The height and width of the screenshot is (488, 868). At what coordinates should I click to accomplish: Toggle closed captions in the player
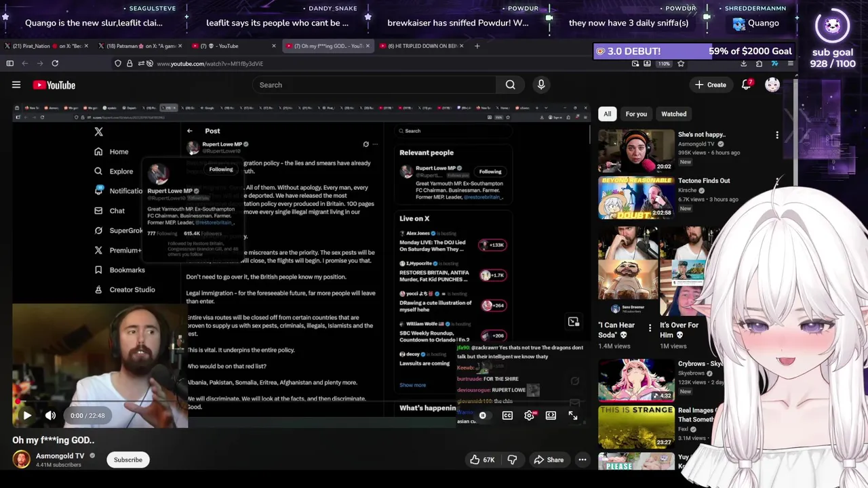507,415
